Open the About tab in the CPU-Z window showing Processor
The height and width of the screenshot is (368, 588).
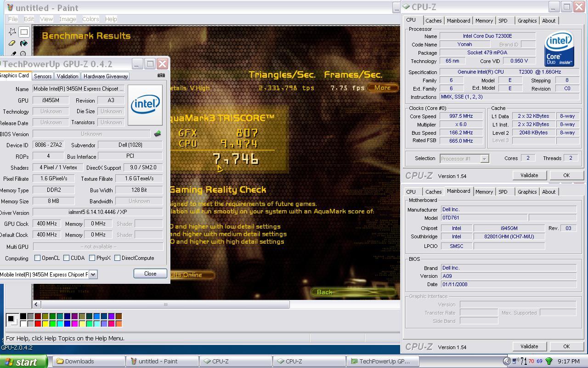pos(548,21)
